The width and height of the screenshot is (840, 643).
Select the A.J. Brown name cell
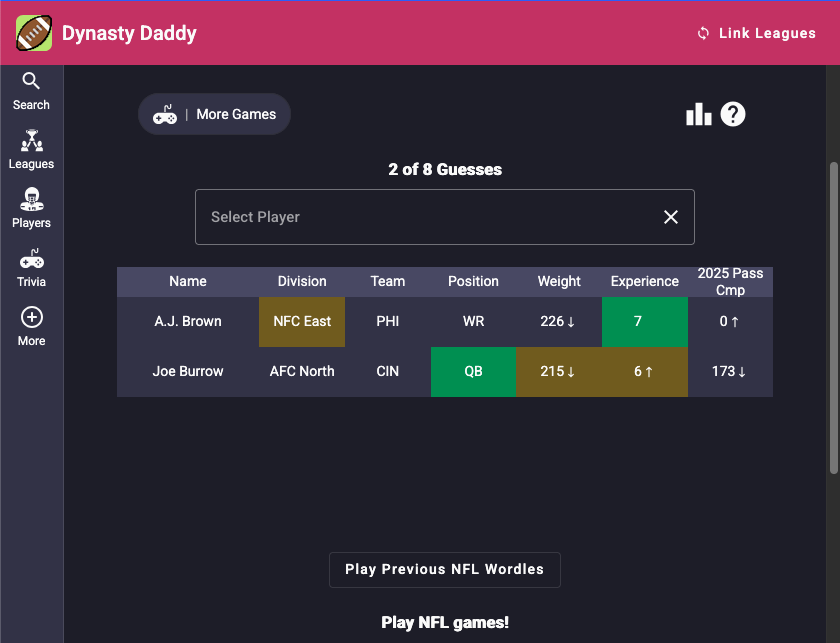coord(188,322)
